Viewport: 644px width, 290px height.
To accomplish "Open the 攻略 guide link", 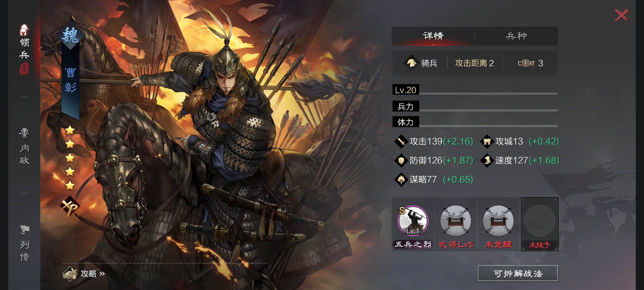I will (x=84, y=274).
